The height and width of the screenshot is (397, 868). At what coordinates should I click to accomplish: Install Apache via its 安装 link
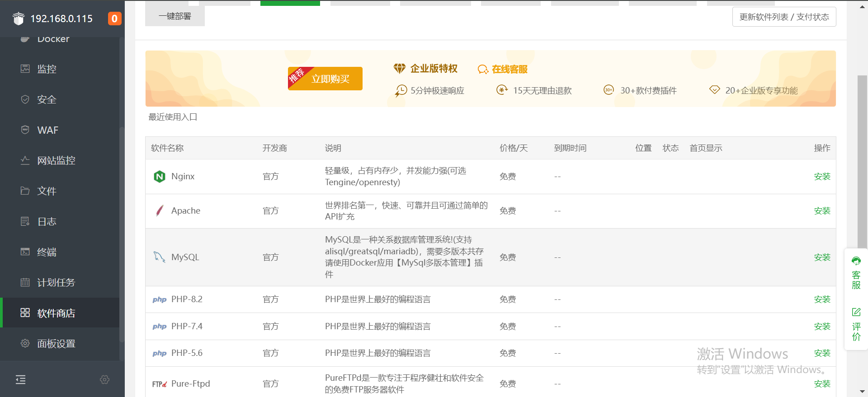[x=822, y=211]
